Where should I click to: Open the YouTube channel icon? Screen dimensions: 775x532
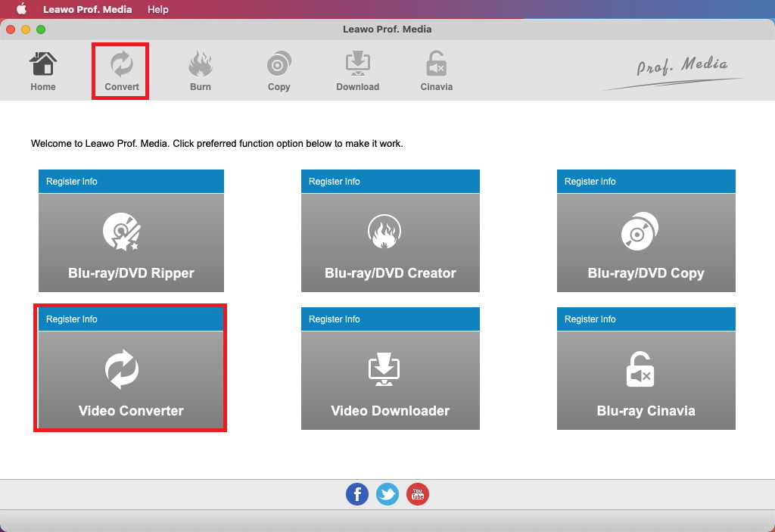pyautogui.click(x=418, y=495)
